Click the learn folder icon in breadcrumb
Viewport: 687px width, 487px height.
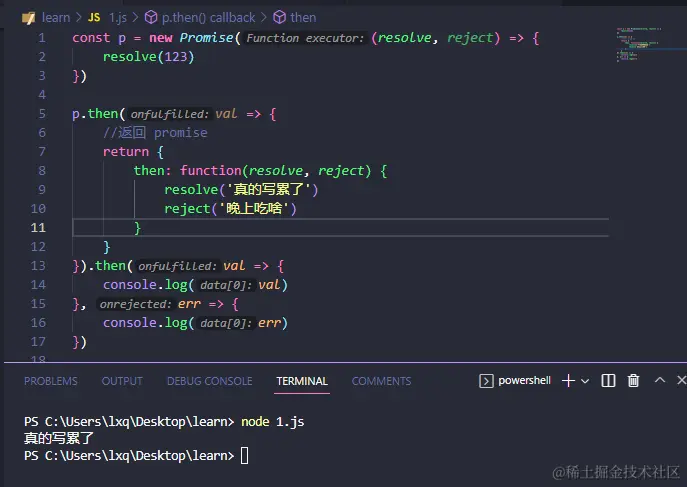point(28,18)
